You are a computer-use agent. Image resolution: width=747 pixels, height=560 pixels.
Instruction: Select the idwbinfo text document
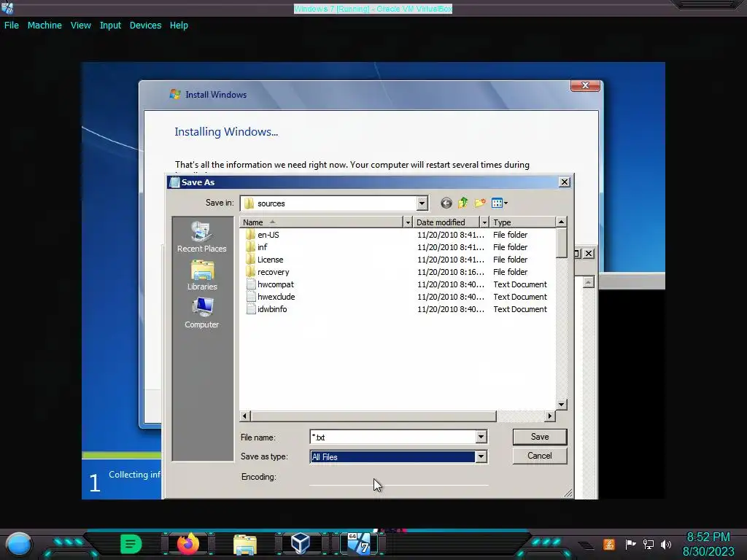tap(272, 309)
